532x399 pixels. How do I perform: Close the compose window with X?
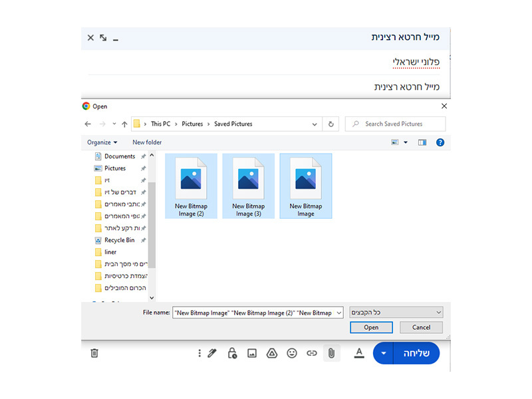click(x=90, y=38)
